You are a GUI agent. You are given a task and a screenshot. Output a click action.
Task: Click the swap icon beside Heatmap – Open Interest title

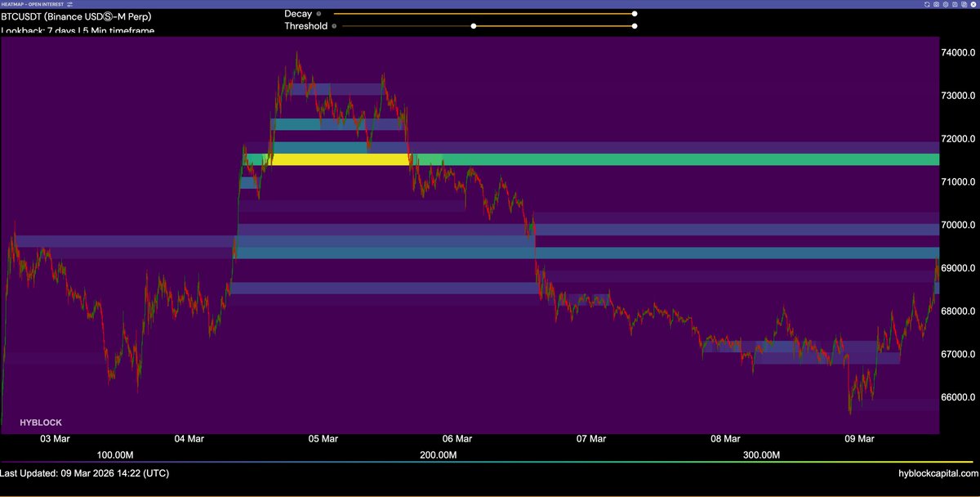tap(70, 4)
